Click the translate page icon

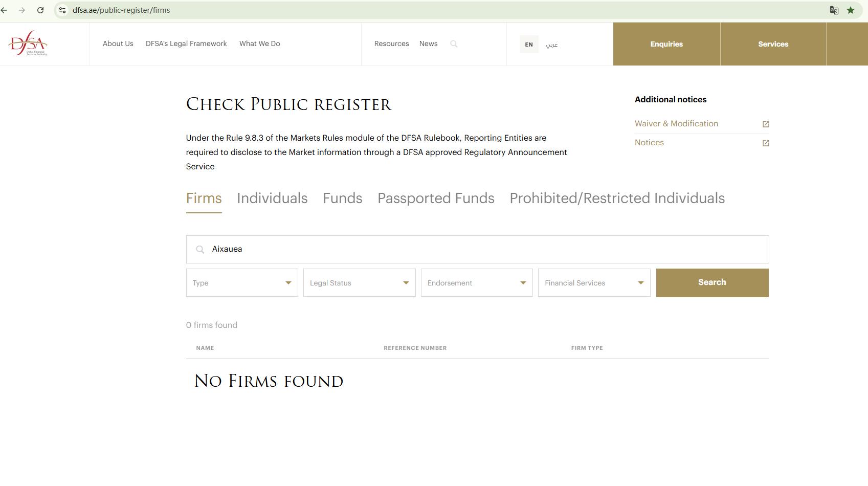(834, 10)
